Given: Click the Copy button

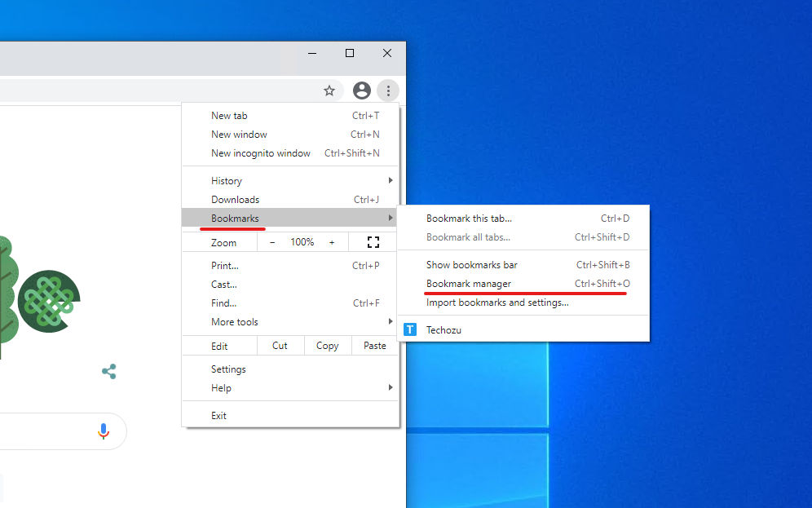Looking at the screenshot, I should pos(327,346).
